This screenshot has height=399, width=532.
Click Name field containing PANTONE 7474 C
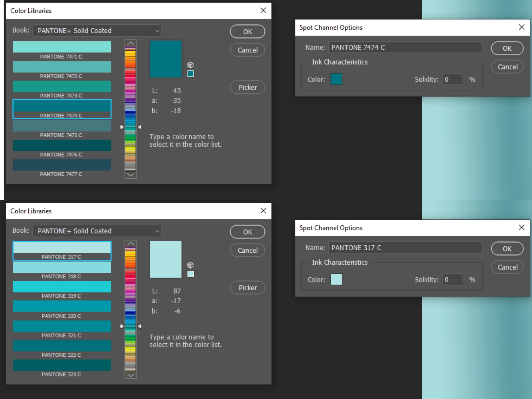(x=405, y=47)
